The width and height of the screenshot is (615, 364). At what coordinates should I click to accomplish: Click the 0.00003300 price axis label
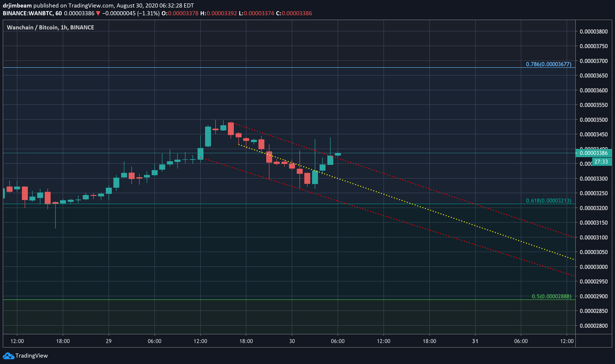[594, 179]
